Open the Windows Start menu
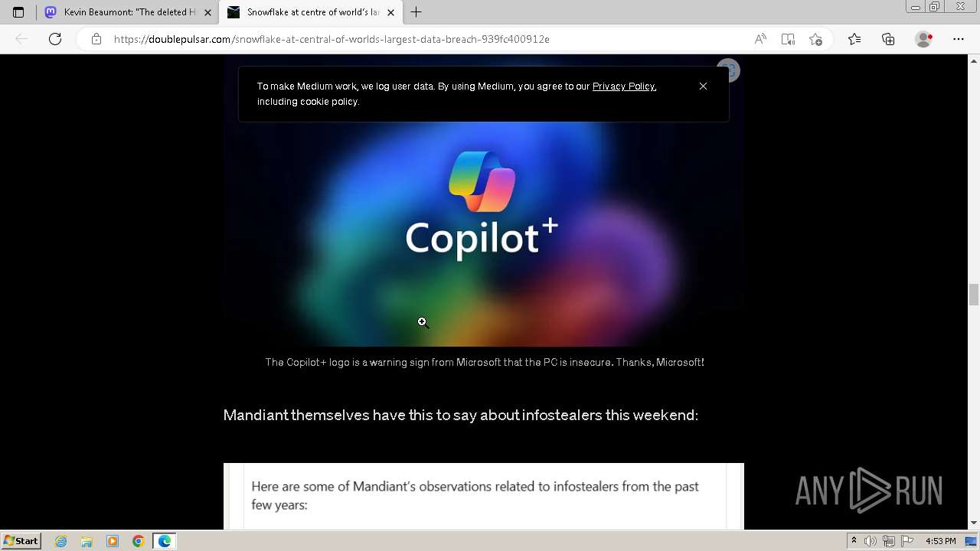980x551 pixels. click(x=21, y=541)
